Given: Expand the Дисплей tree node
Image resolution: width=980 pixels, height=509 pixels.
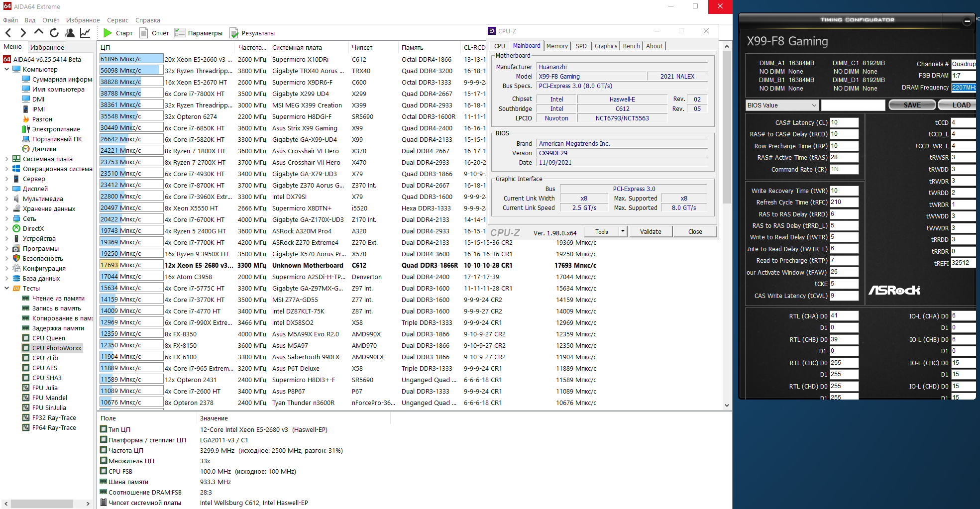Looking at the screenshot, I should pyautogui.click(x=6, y=189).
